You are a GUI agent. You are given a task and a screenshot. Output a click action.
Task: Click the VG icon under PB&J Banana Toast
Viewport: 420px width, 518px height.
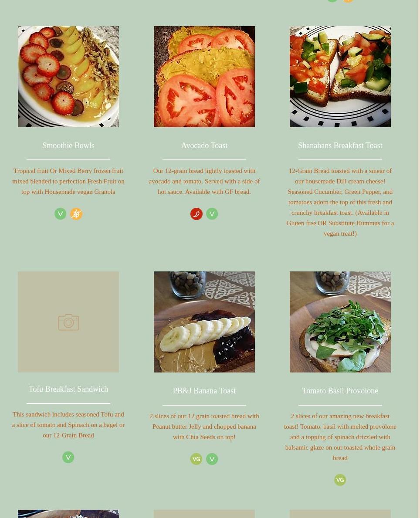point(196,459)
